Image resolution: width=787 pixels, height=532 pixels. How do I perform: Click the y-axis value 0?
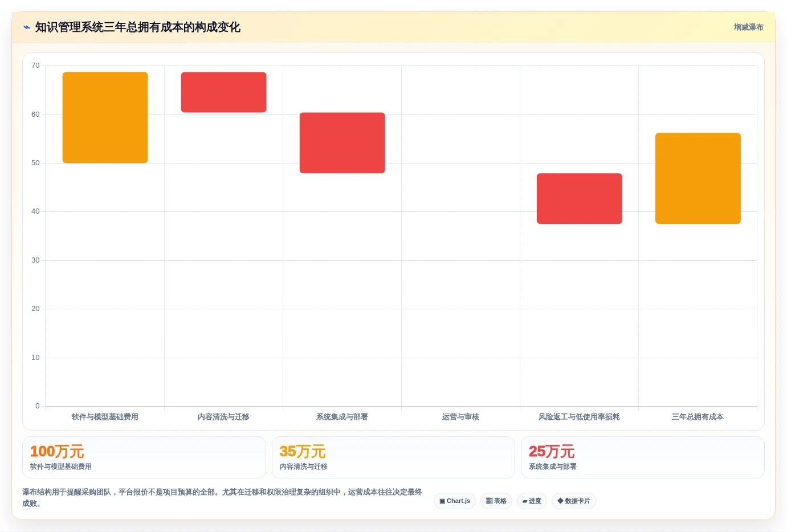point(38,406)
